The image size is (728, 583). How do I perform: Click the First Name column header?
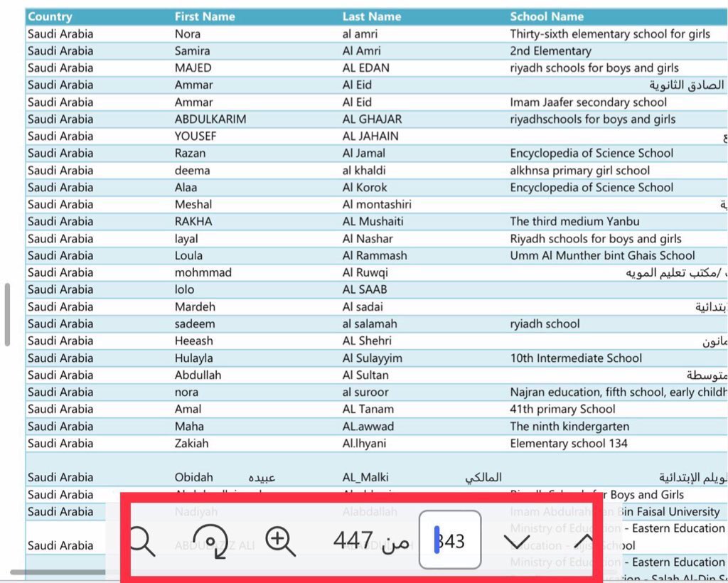[x=205, y=17]
